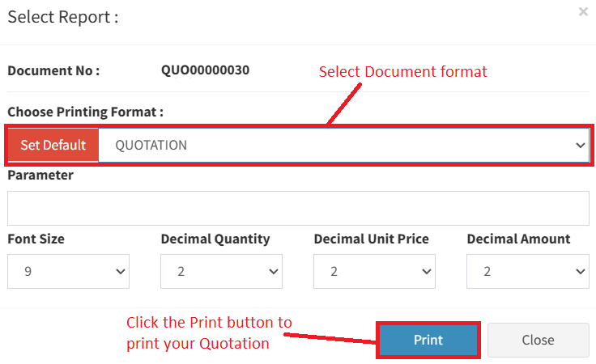Click the Decimal Amount label

518,239
